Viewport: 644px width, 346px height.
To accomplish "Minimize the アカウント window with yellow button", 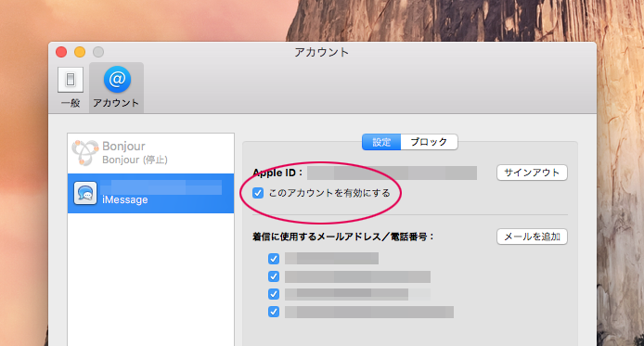I will (80, 52).
